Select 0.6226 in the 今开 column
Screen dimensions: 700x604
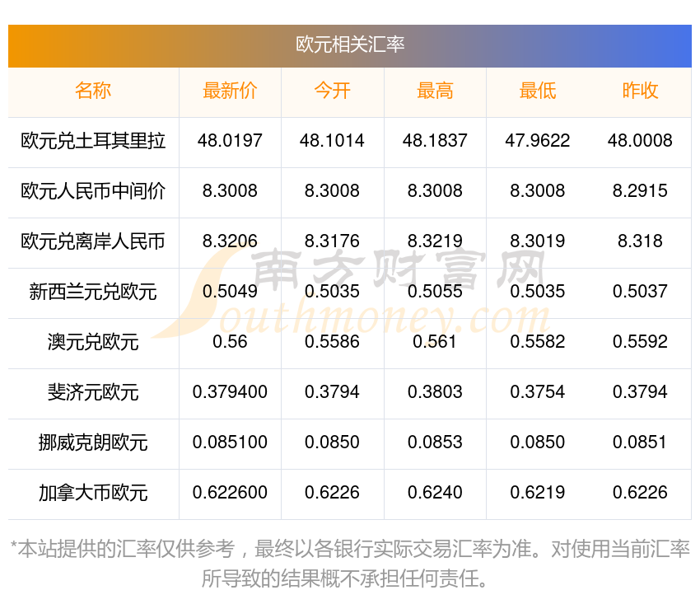coord(332,493)
